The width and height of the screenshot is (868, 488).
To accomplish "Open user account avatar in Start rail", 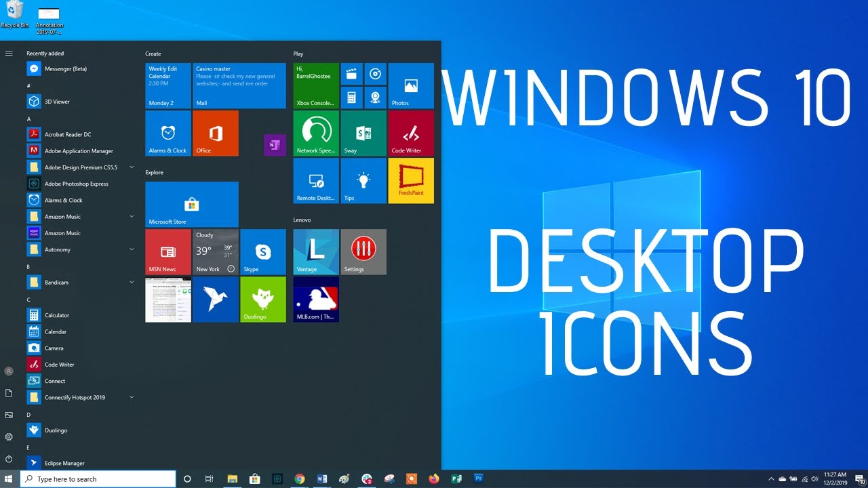I will [9, 371].
